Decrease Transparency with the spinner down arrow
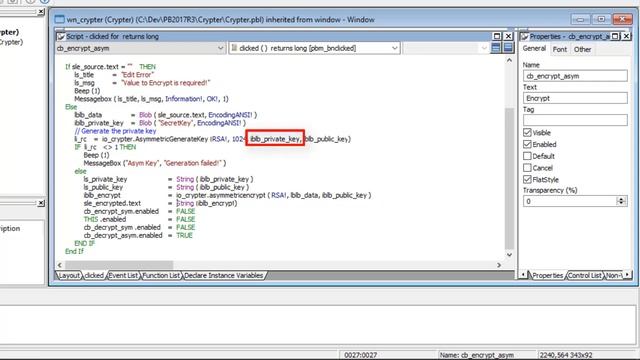Image resolution: width=640 pixels, height=360 pixels. point(621,203)
